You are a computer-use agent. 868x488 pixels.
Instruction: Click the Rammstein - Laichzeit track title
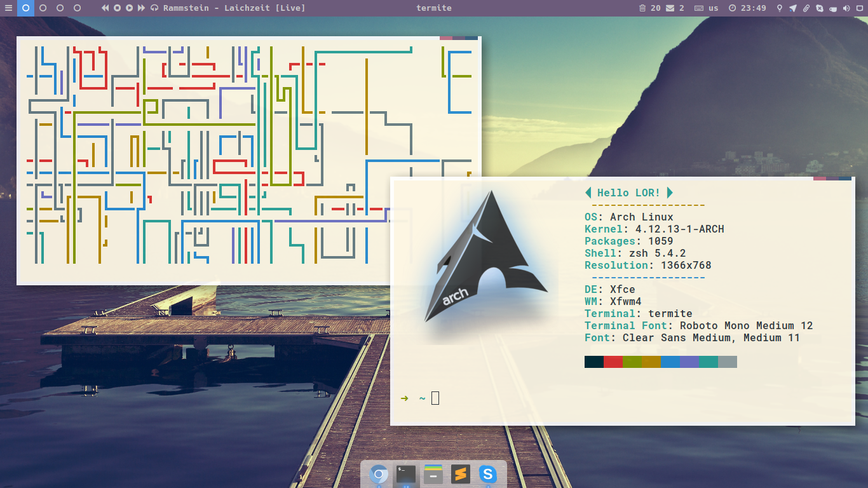(234, 8)
